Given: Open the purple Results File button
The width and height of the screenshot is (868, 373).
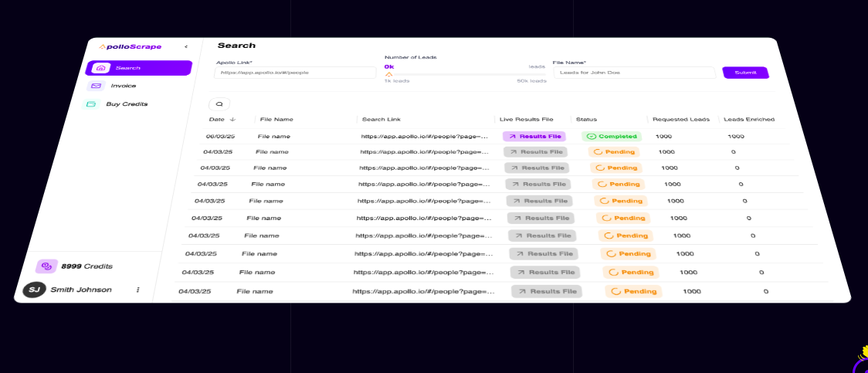Looking at the screenshot, I should click(x=534, y=136).
